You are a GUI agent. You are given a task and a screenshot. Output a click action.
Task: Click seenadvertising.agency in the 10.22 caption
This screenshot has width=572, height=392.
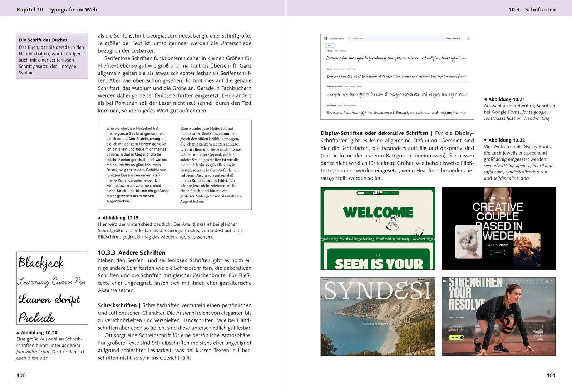tap(507, 166)
